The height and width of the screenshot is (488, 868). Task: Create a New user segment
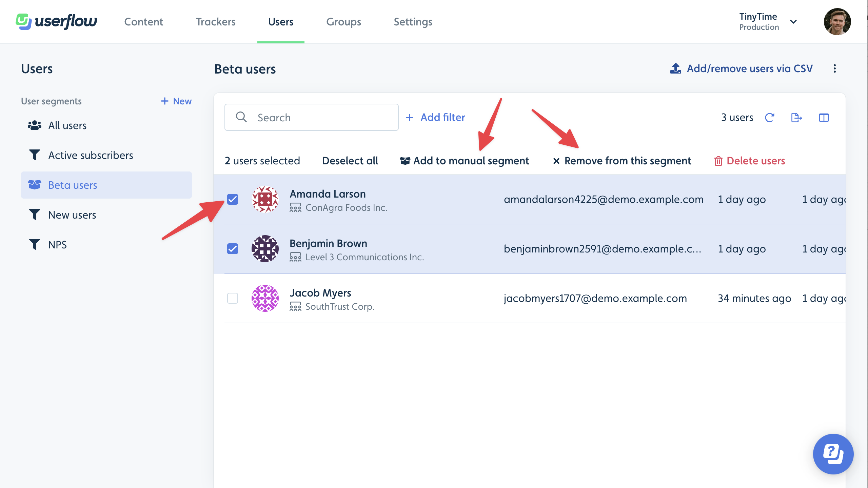click(176, 101)
